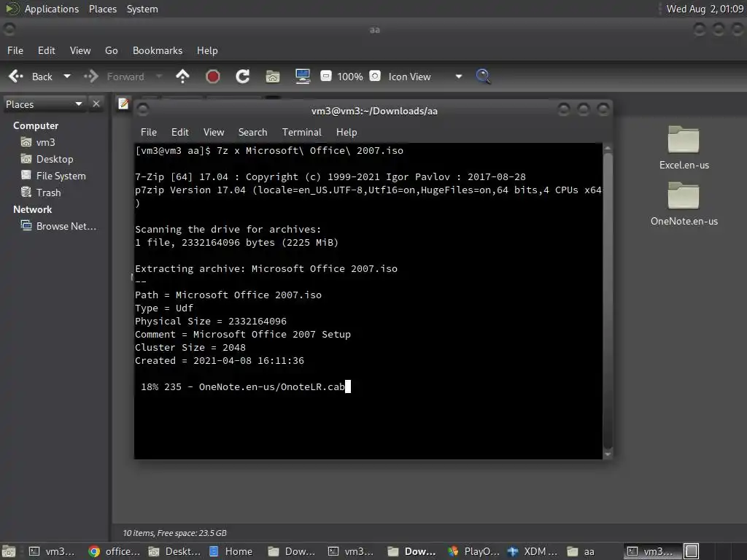Open terminal File menu
Screen dimensions: 747x560
click(x=149, y=132)
